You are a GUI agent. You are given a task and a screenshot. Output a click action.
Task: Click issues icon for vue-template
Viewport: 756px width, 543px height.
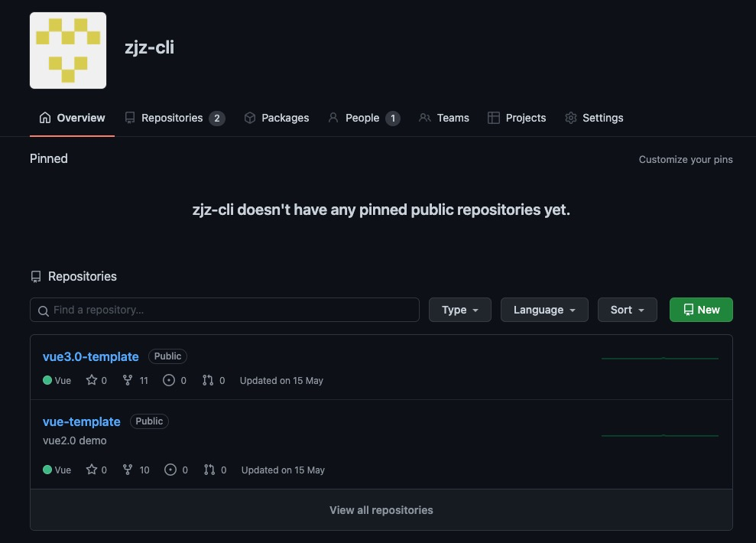tap(170, 470)
